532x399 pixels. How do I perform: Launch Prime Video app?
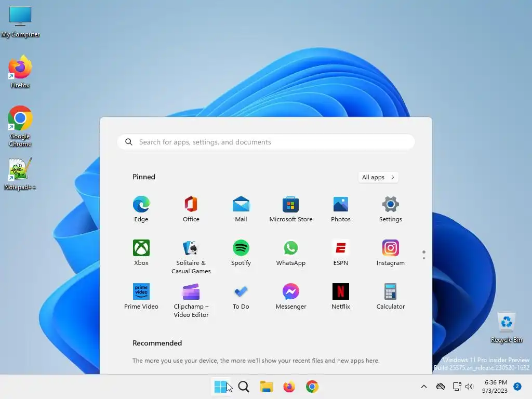pyautogui.click(x=141, y=296)
